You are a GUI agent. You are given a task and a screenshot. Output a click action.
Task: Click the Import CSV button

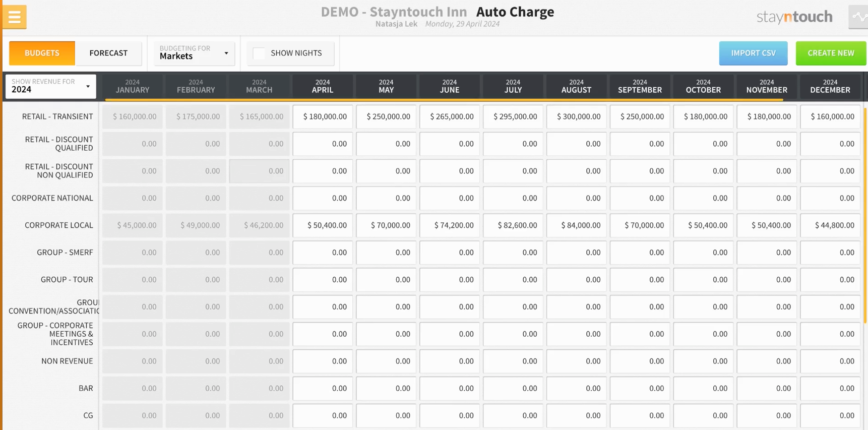coord(753,53)
